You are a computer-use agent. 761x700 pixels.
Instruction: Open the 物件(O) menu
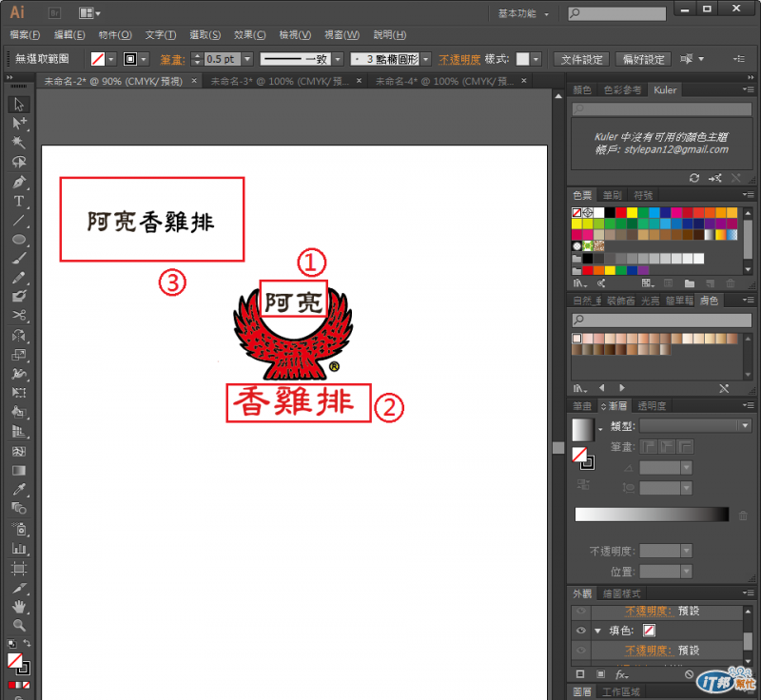coord(115,35)
